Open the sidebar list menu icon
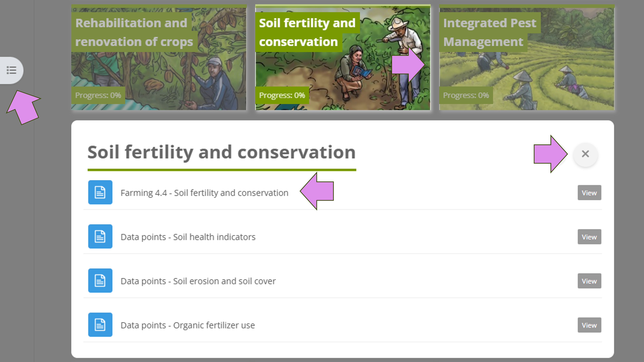 coord(11,70)
